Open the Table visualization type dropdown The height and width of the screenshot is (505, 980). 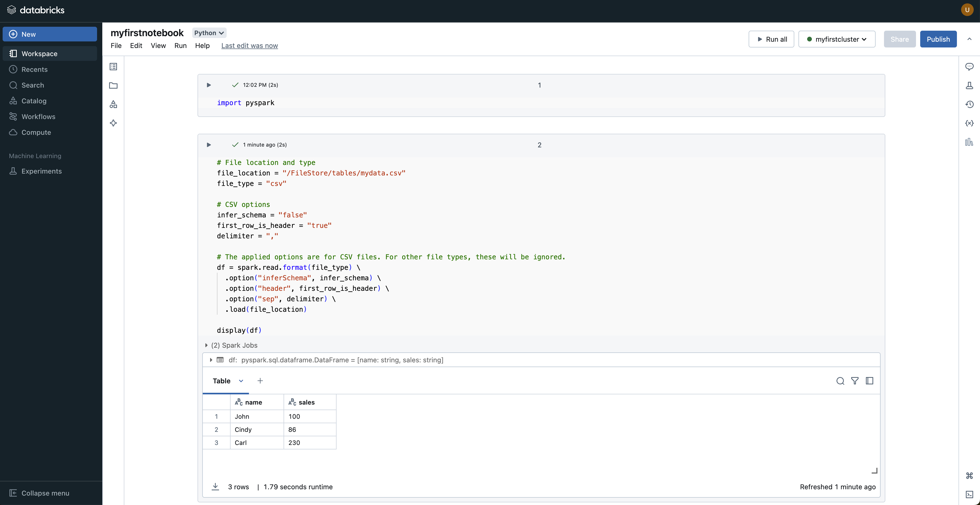pos(241,381)
